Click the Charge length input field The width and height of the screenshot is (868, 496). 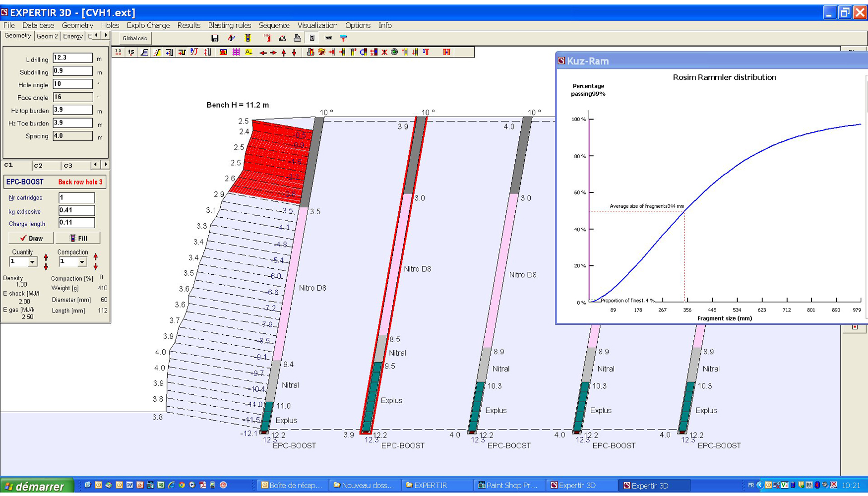[76, 223]
